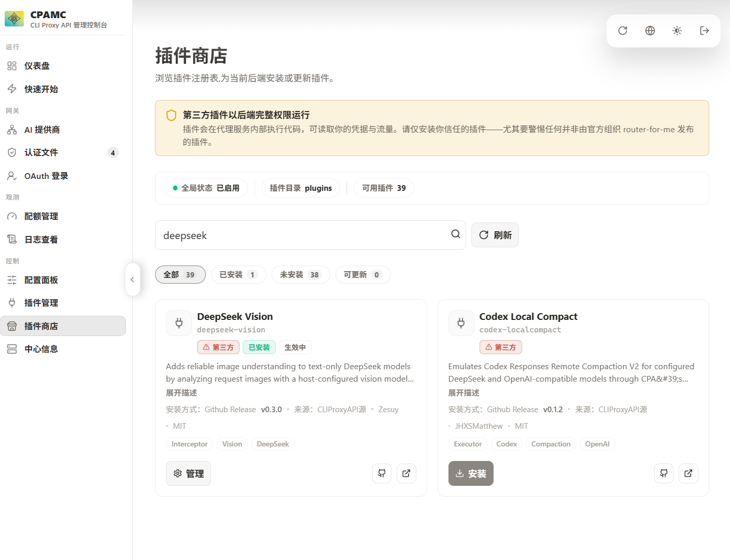Click DeepSeek Vision plug icon
Screen dimensions: 730x560
(x=179, y=323)
